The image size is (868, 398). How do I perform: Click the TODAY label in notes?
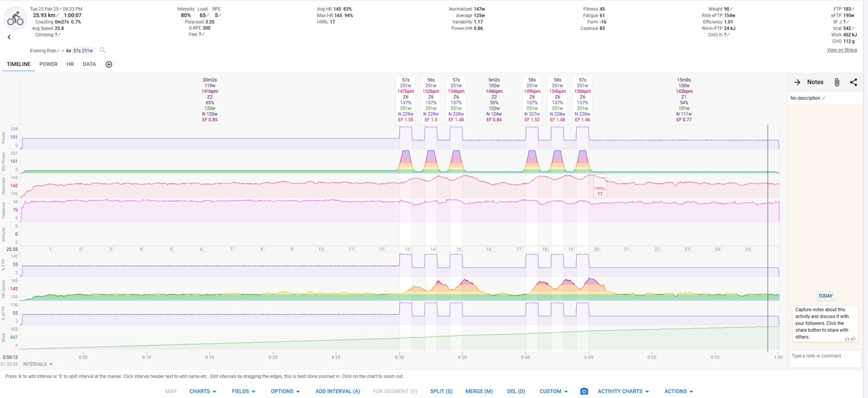click(x=825, y=296)
